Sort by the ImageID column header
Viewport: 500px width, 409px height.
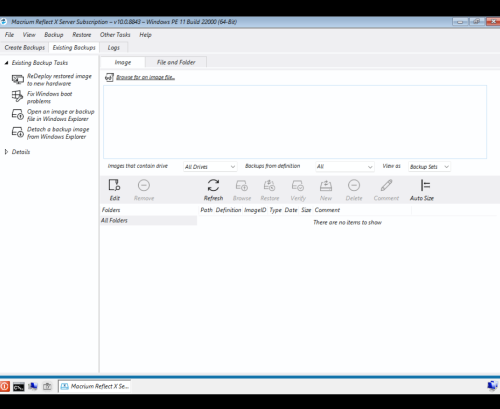(255, 210)
